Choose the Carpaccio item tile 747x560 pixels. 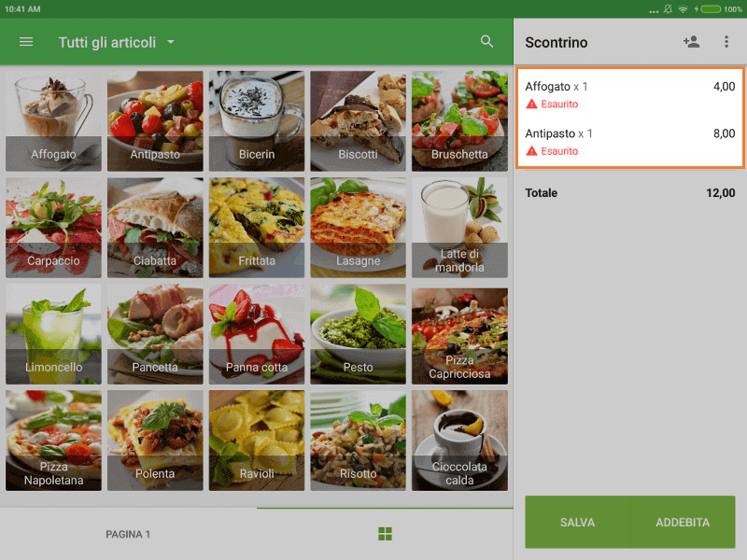(53, 228)
